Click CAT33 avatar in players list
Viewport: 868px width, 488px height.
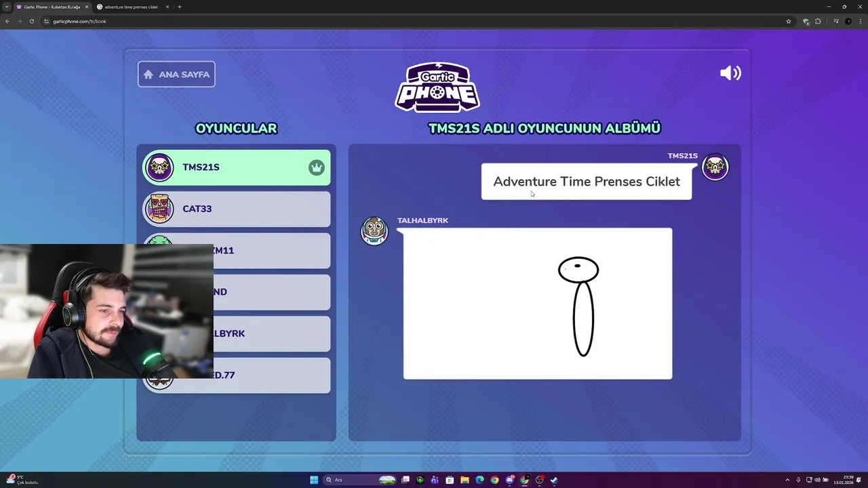coord(159,209)
